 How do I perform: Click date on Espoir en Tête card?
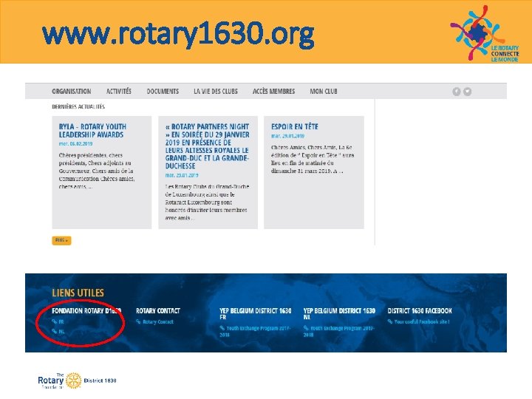pos(287,136)
